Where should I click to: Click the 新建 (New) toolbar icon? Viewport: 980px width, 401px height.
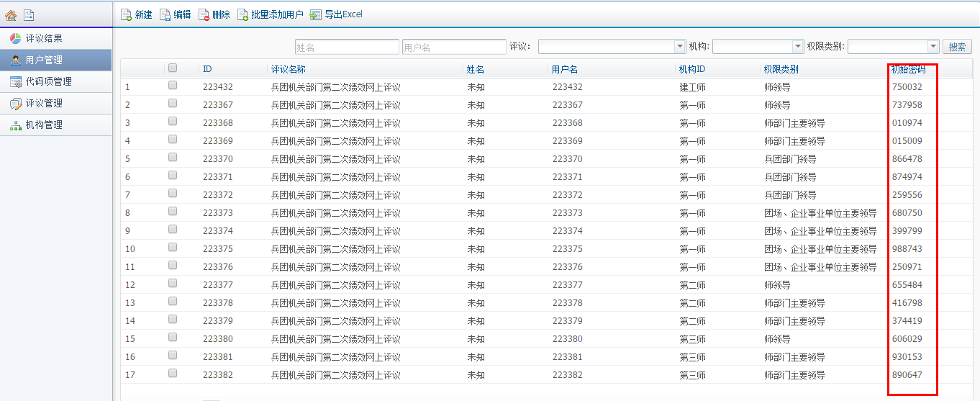pos(127,14)
